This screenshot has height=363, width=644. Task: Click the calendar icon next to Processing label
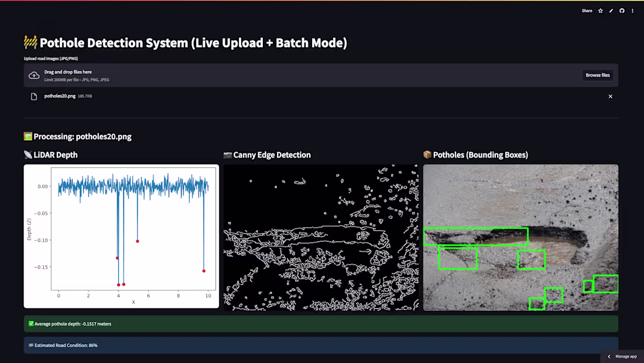tap(27, 136)
